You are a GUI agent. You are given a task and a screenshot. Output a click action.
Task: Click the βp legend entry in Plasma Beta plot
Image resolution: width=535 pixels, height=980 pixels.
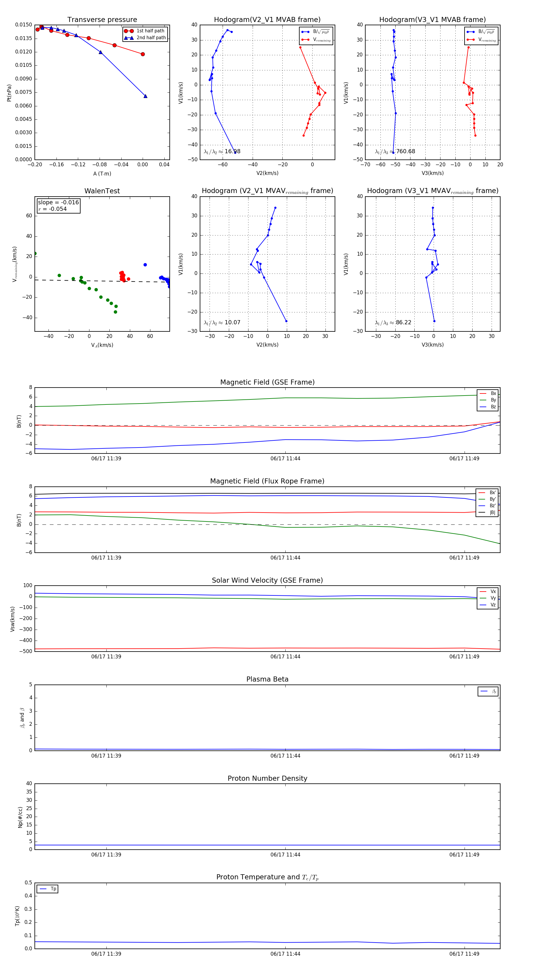click(488, 691)
